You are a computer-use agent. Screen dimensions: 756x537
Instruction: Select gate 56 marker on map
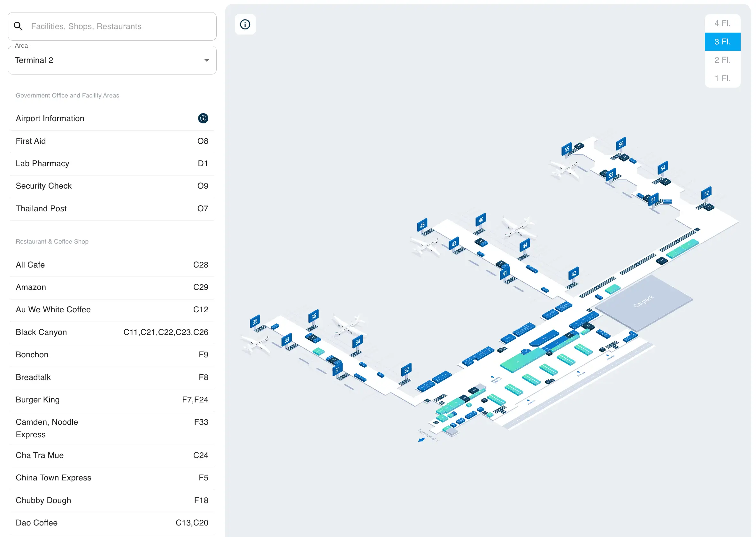621,144
